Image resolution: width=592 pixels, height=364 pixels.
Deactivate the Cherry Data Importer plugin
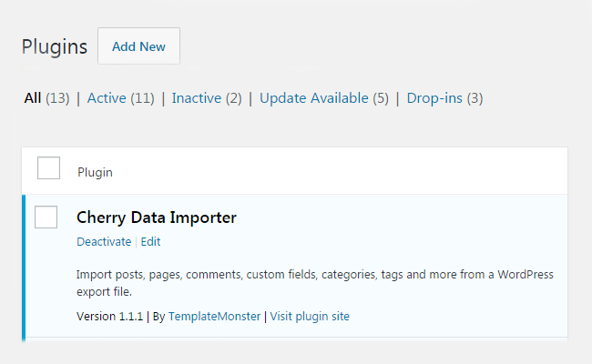point(104,241)
